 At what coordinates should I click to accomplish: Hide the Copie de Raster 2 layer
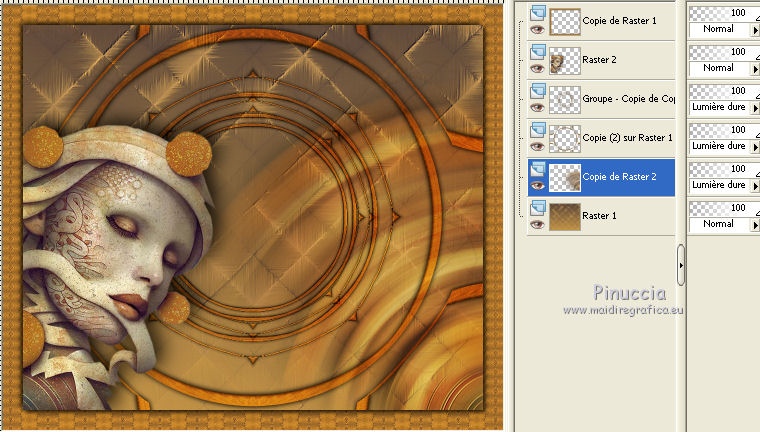(537, 186)
